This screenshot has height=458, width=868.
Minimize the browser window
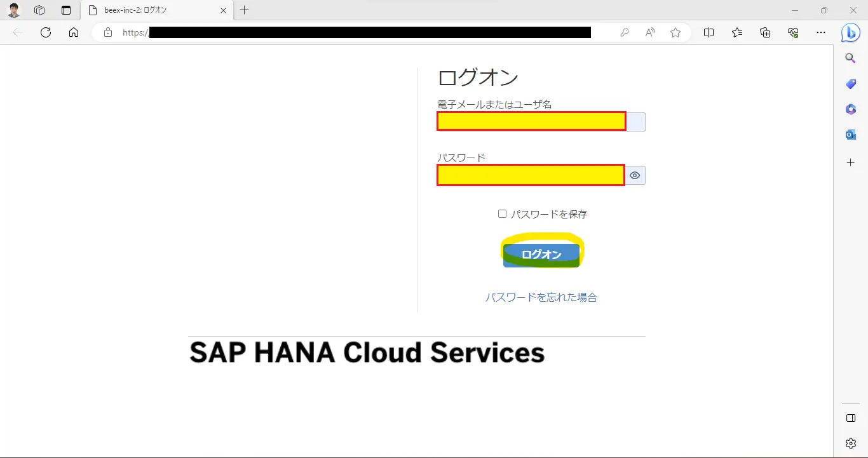795,10
